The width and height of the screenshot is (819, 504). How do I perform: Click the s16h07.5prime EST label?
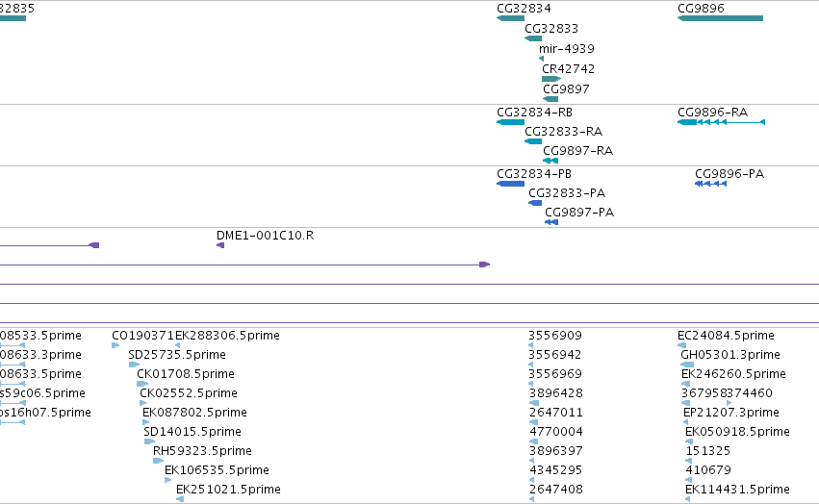45,413
